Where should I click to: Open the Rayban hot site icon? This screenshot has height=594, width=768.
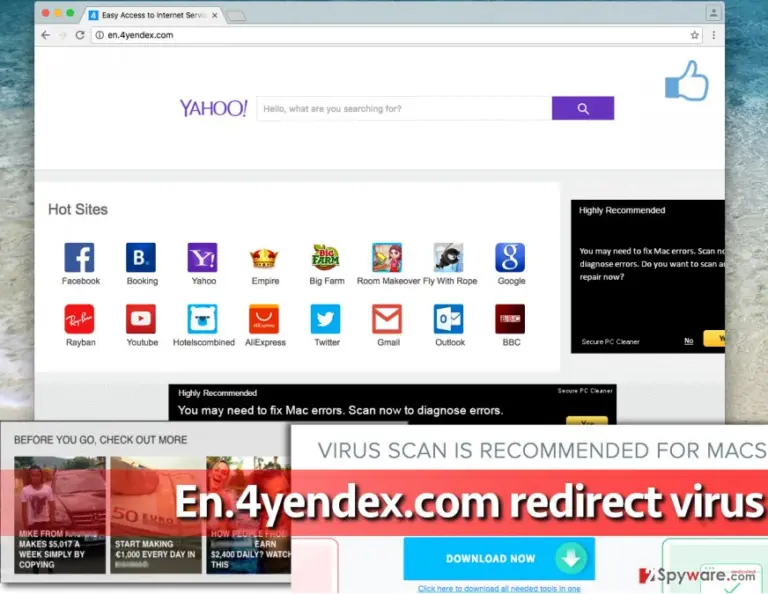79,319
